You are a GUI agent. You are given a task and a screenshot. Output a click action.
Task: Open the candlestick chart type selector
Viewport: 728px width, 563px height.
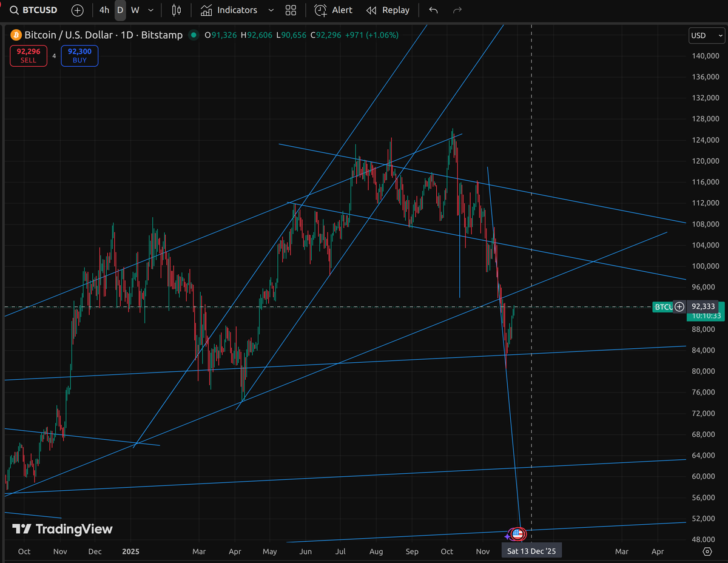[x=177, y=10]
